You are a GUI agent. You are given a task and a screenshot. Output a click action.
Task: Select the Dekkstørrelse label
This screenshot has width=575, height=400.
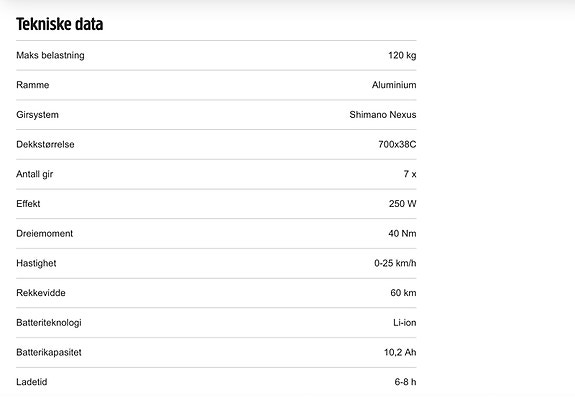[x=45, y=144]
